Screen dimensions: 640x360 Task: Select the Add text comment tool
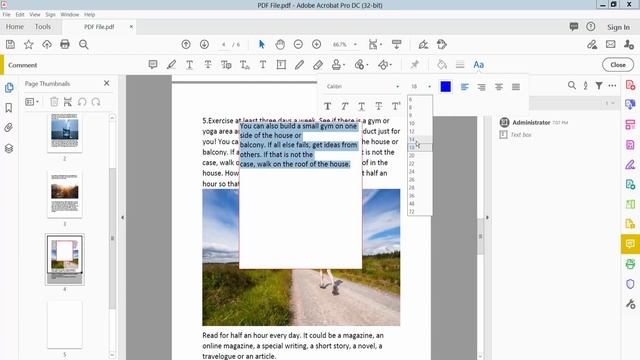[263, 64]
